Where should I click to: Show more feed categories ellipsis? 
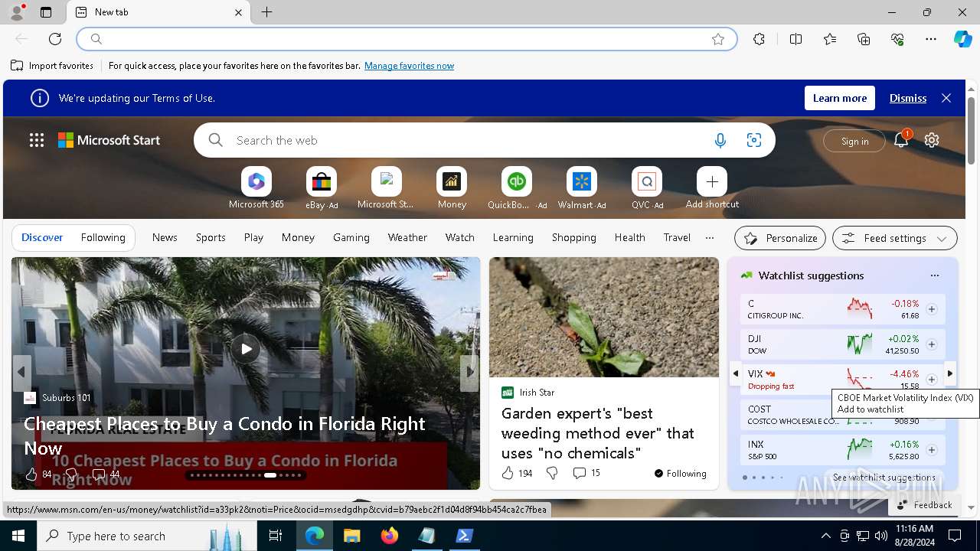click(710, 237)
